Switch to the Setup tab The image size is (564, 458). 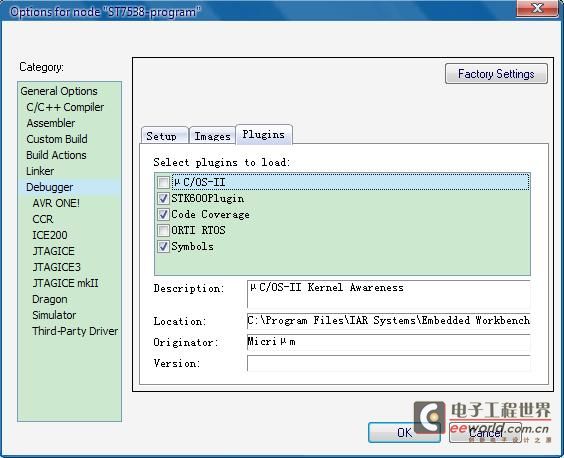[x=164, y=136]
